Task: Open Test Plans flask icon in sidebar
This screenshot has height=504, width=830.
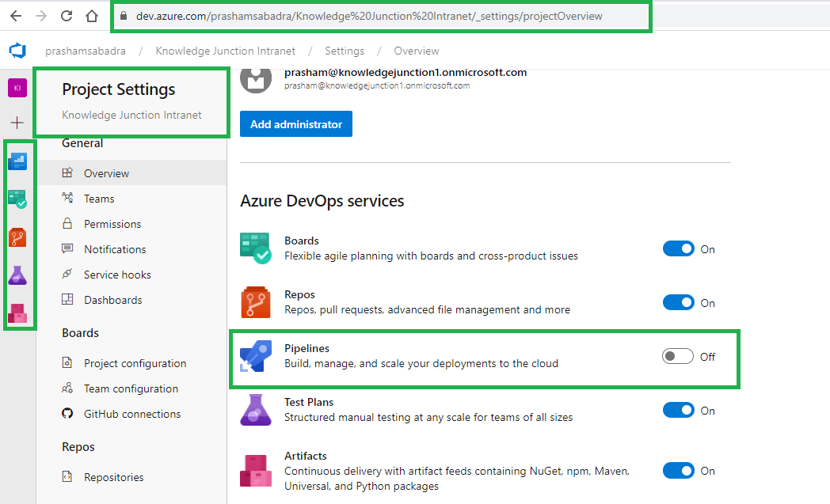Action: point(17,275)
